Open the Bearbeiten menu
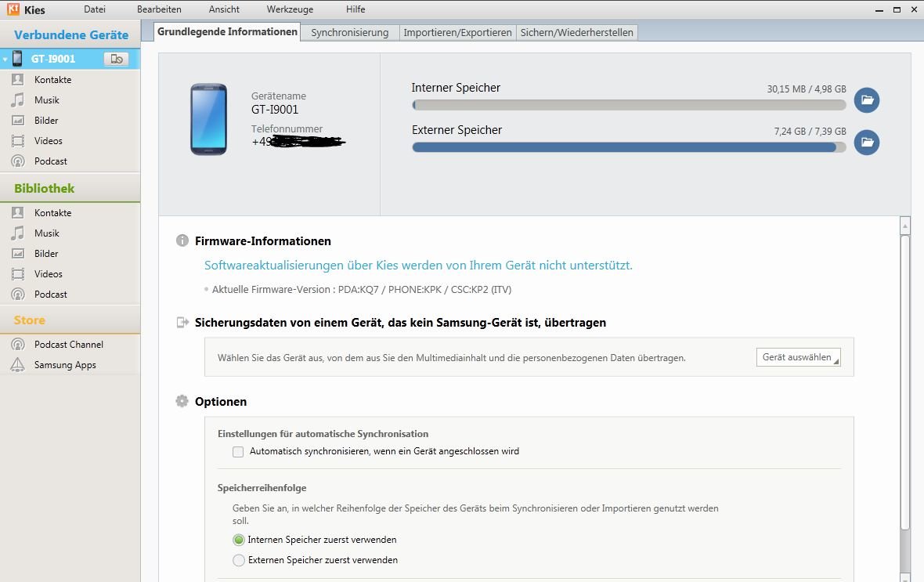This screenshot has height=582, width=924. click(x=159, y=9)
